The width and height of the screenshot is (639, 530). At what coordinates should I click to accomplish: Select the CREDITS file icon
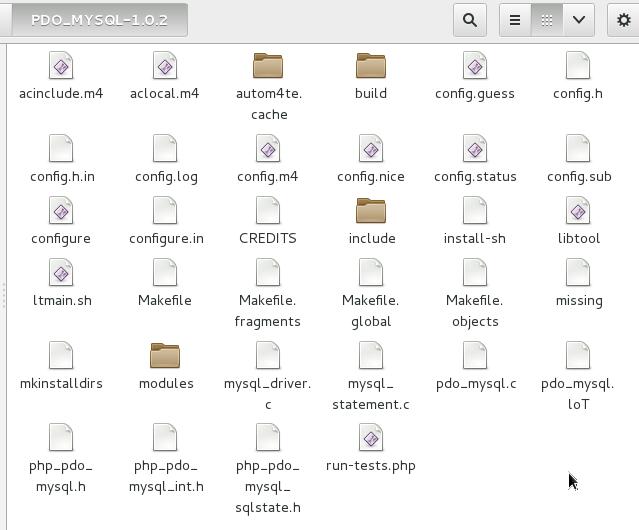tap(268, 210)
